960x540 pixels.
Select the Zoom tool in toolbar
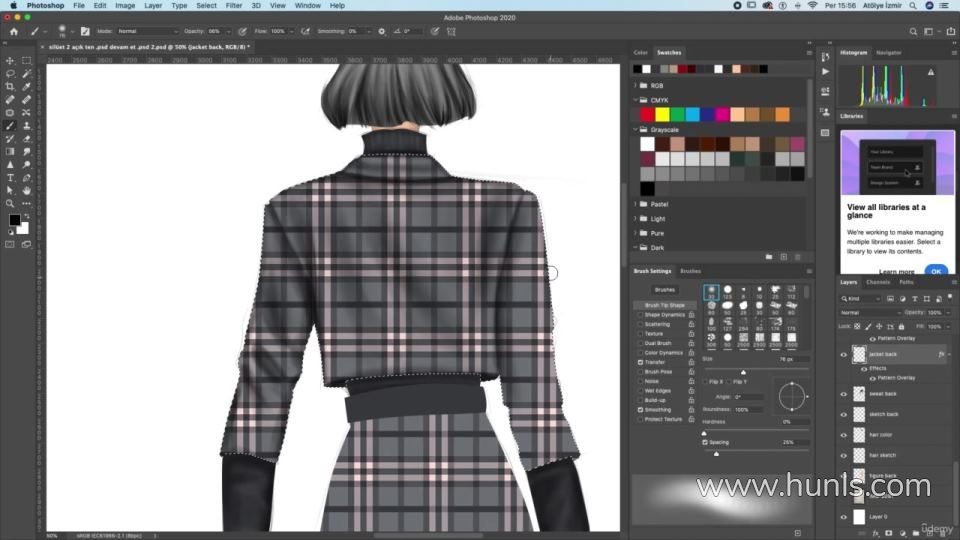pyautogui.click(x=10, y=203)
